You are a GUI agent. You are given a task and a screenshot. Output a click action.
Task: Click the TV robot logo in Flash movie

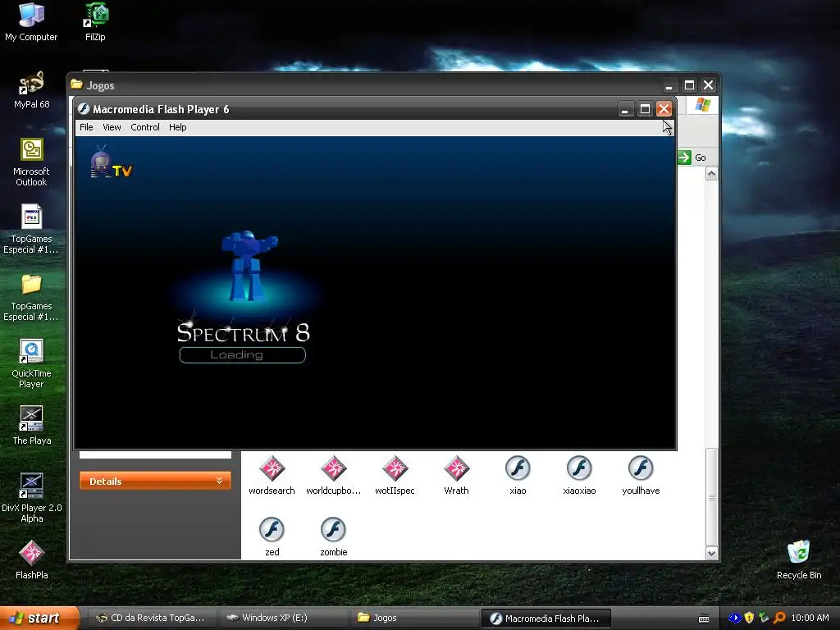(111, 162)
